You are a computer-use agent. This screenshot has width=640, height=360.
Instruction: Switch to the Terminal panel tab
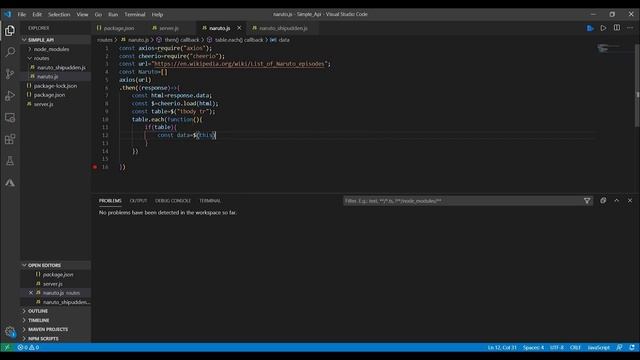(210, 201)
